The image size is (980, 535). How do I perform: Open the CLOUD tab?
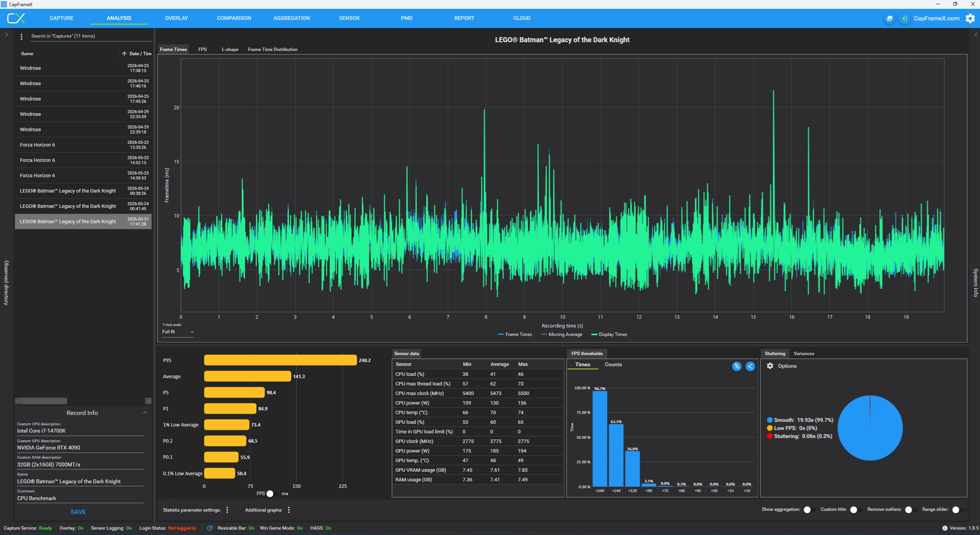pos(522,18)
